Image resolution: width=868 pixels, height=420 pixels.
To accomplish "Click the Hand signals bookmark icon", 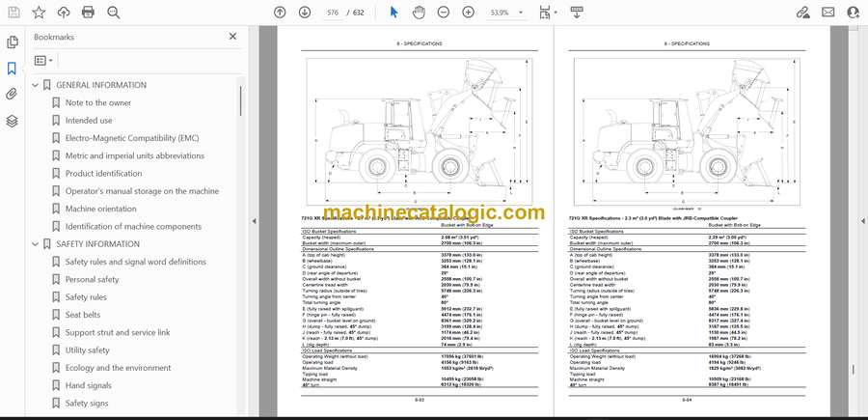I will (x=56, y=385).
